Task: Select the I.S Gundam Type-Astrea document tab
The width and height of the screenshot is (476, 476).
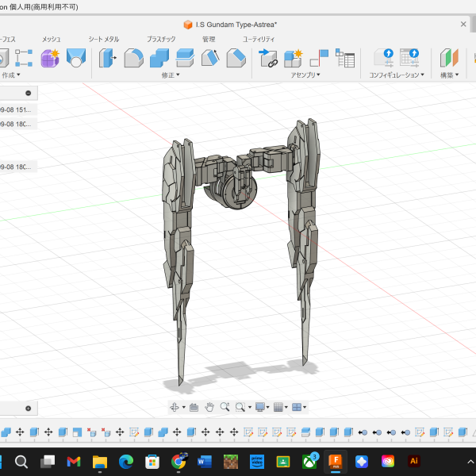Action: [236, 25]
